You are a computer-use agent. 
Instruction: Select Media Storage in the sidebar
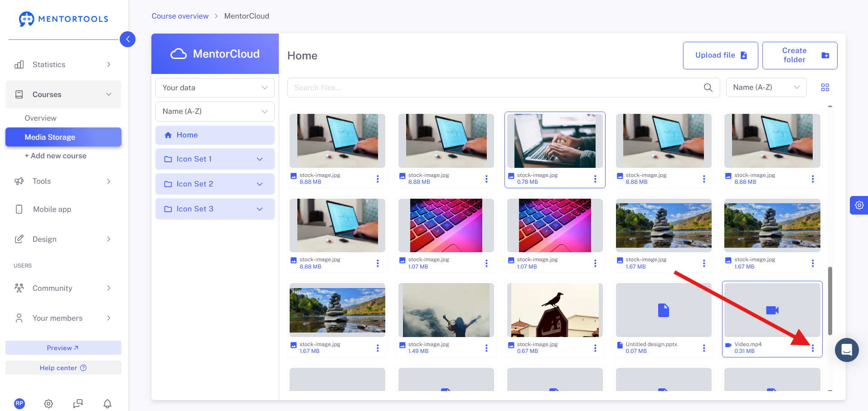63,137
